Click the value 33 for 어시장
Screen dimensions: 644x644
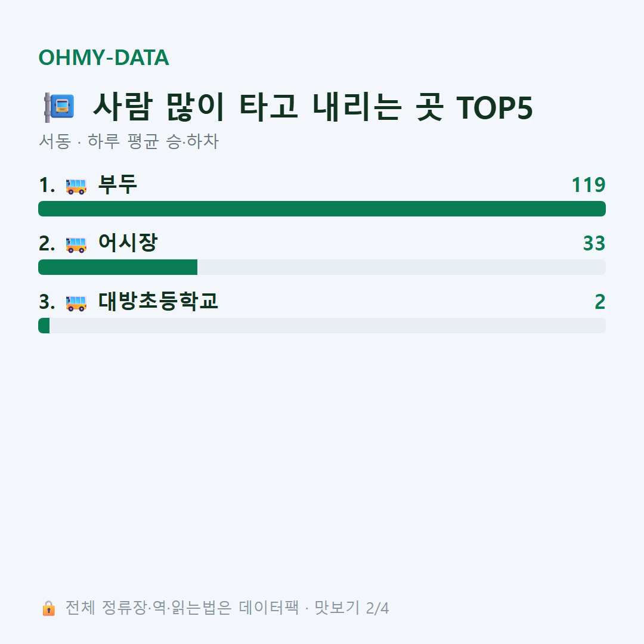click(x=595, y=243)
